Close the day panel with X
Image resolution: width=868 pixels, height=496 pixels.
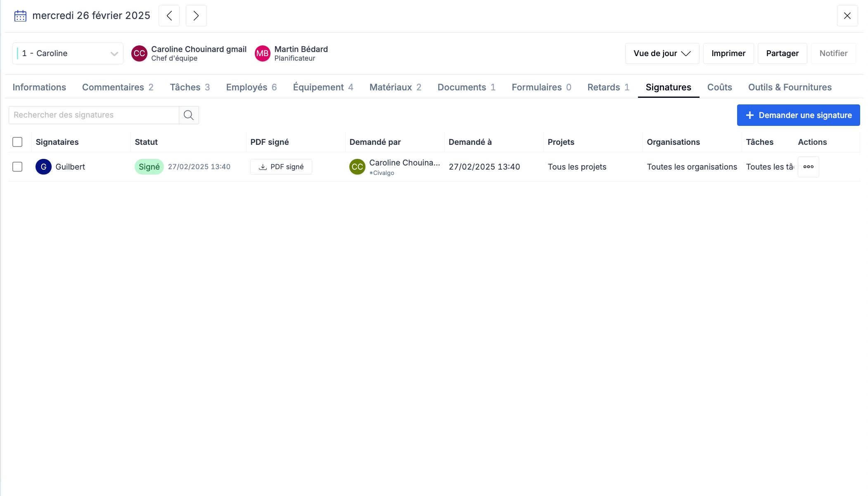coord(847,16)
